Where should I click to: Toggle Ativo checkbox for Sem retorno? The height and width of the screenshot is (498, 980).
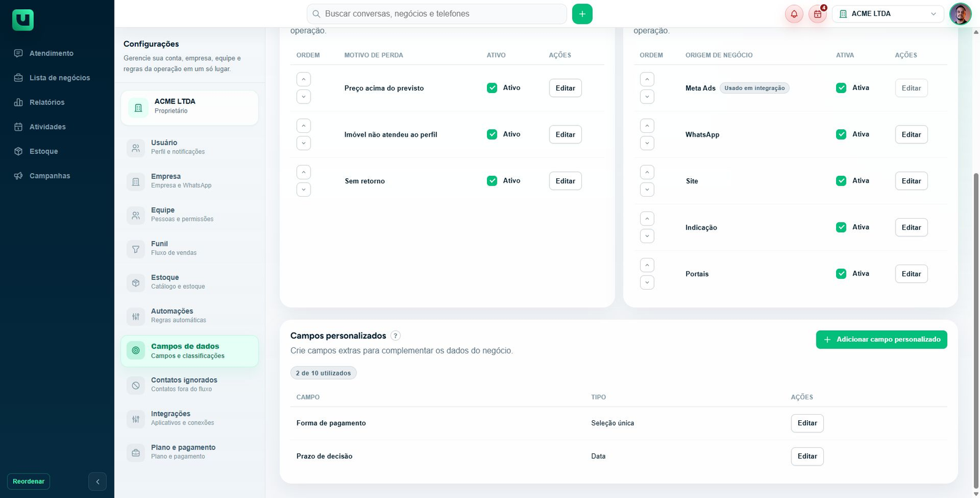tap(492, 181)
